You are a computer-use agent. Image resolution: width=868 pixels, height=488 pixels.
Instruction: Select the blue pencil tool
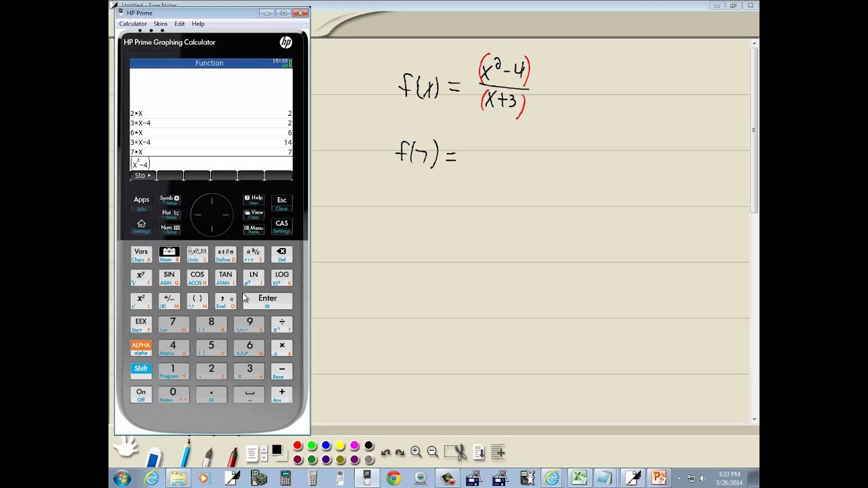pos(185,453)
